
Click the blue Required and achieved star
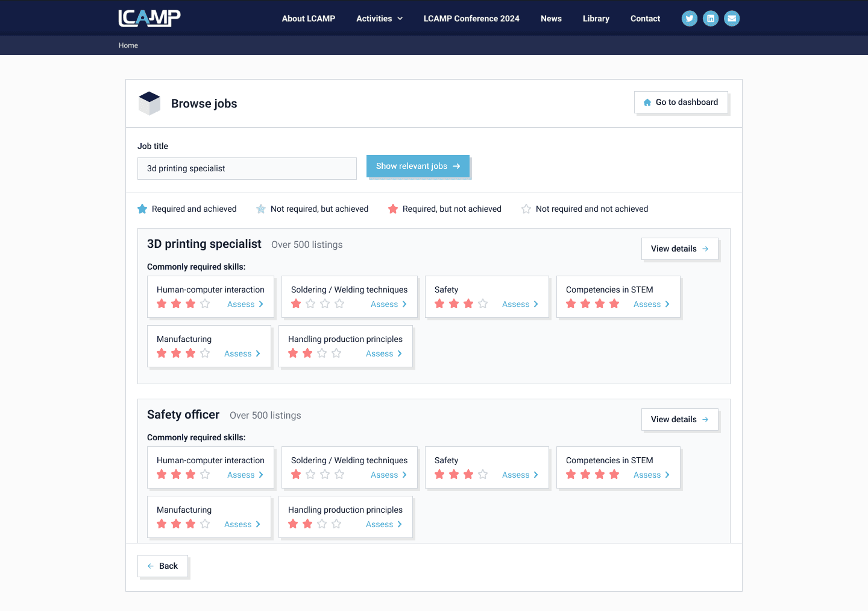click(142, 209)
